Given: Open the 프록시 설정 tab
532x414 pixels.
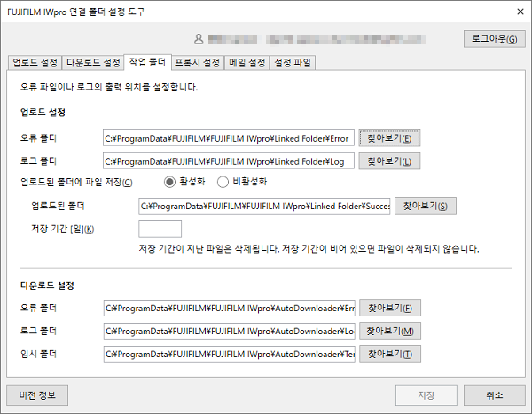Looking at the screenshot, I should (198, 62).
